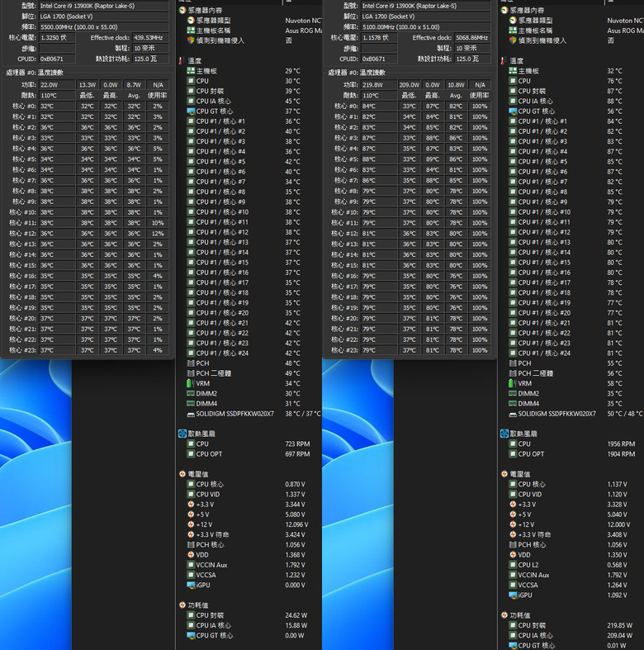Select chip icon of CPU 76 °C row
This screenshot has height=650, width=644.
pos(513,81)
